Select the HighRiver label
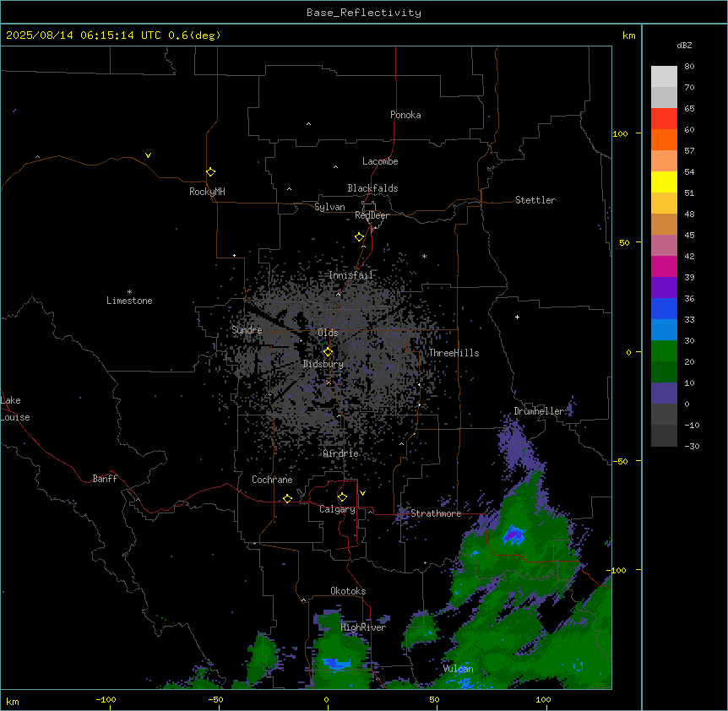 pos(363,627)
